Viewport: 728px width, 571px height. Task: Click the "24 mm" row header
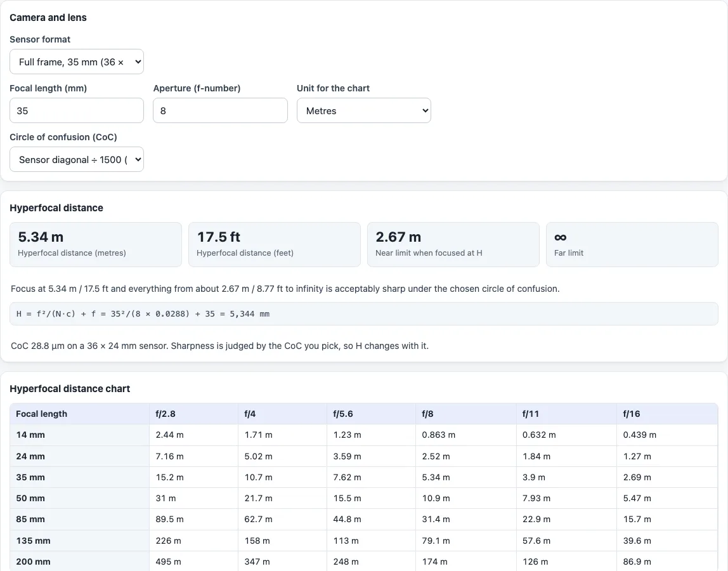[x=79, y=456]
